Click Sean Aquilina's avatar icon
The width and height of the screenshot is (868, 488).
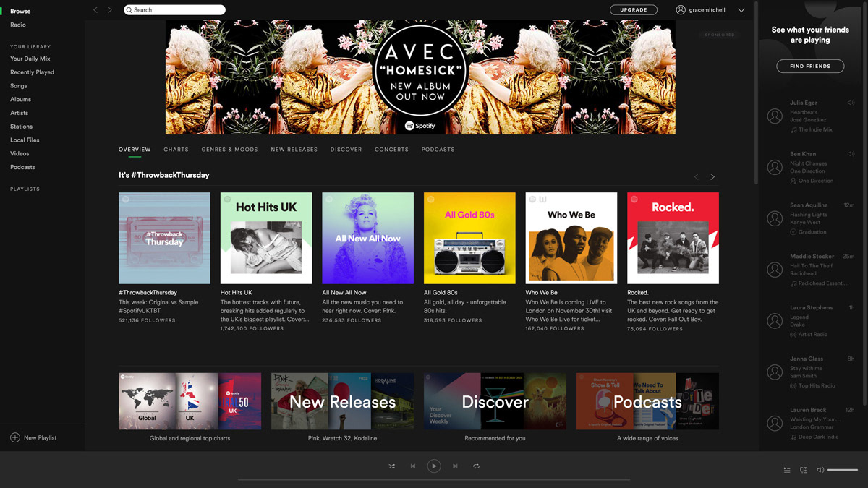(x=775, y=218)
